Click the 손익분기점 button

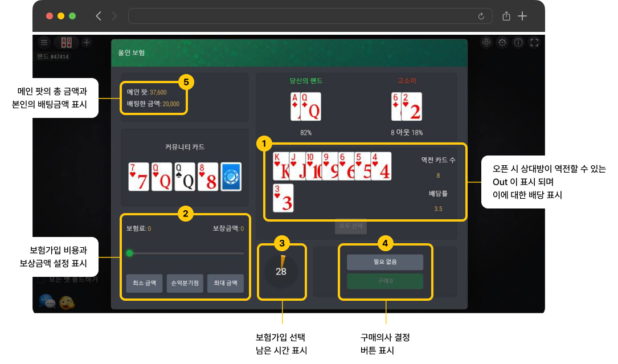tap(185, 283)
